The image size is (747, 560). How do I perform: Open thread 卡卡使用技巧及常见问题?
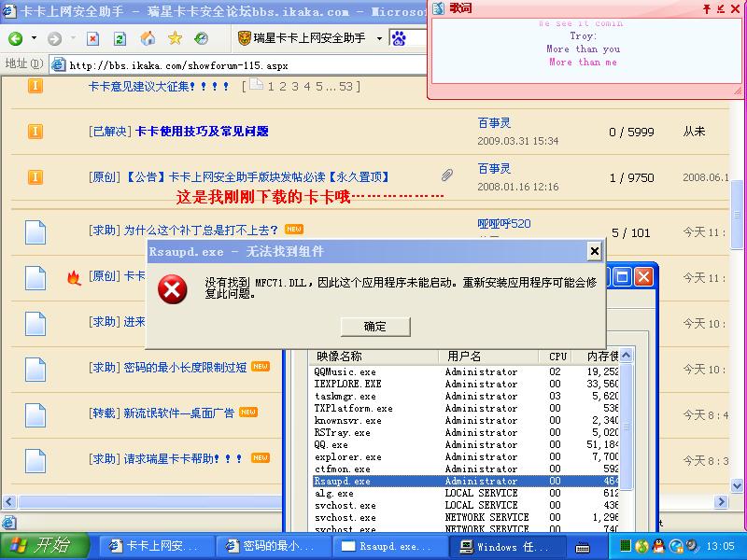202,132
